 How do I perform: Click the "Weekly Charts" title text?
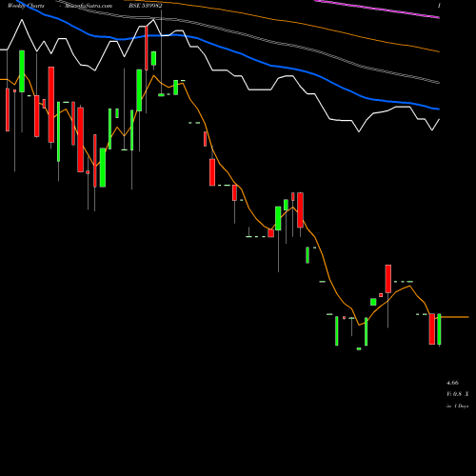(26, 6)
